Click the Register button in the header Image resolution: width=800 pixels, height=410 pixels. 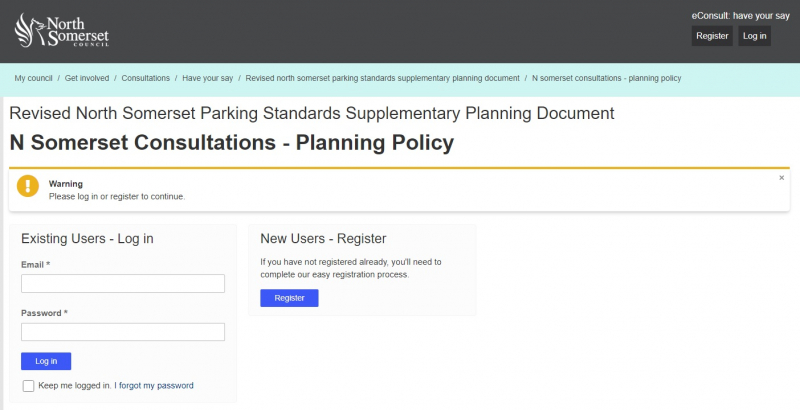712,36
